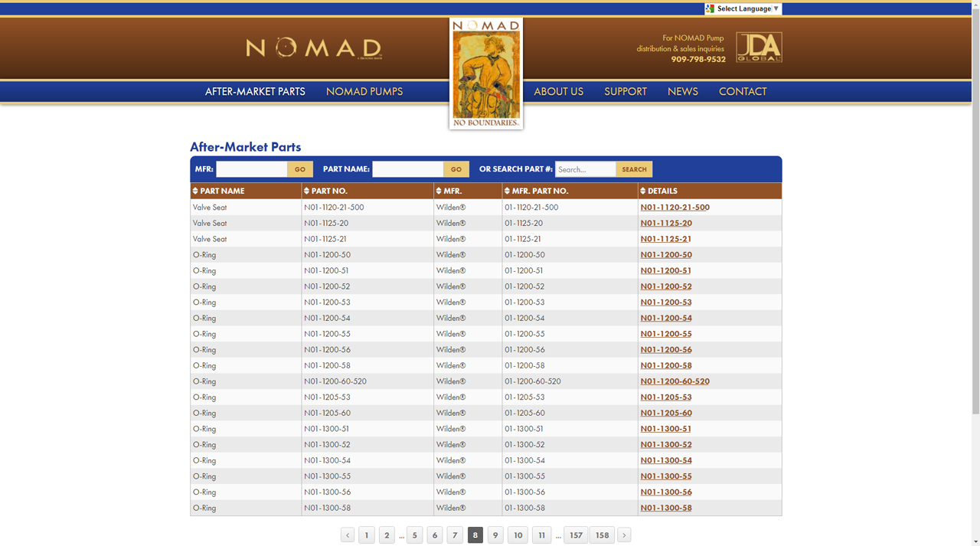
Task: Click the SEARCH button
Action: click(x=634, y=169)
